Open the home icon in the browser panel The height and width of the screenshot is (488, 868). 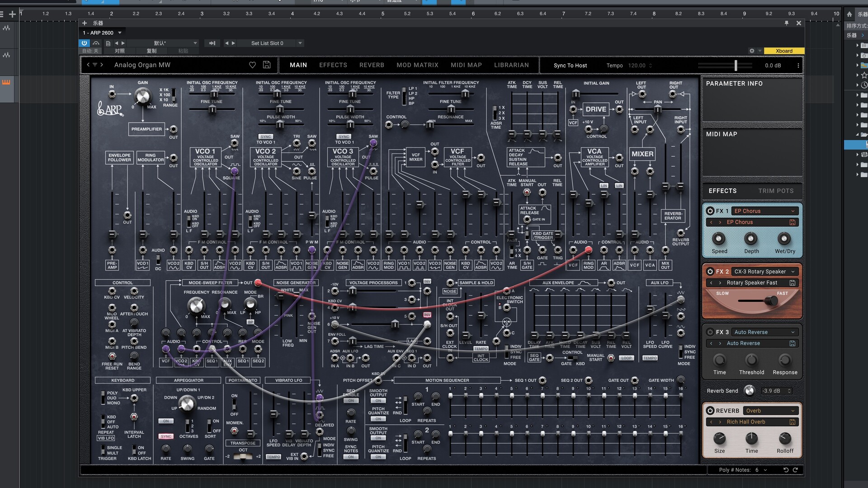[x=849, y=14]
